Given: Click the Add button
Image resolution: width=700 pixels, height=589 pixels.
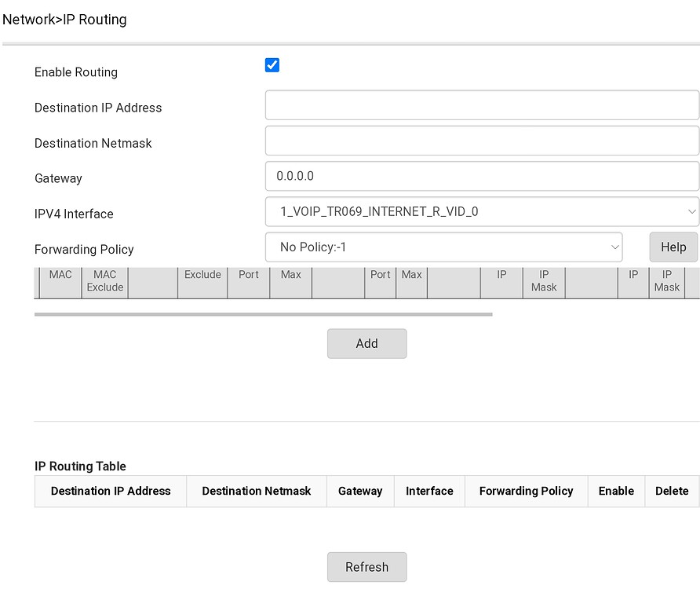Looking at the screenshot, I should pyautogui.click(x=366, y=343).
